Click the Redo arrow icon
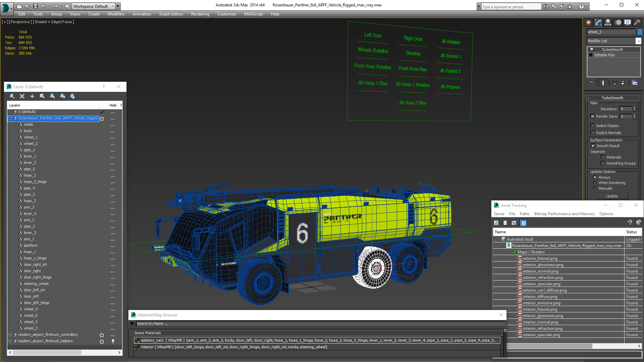644x362 pixels. click(55, 6)
